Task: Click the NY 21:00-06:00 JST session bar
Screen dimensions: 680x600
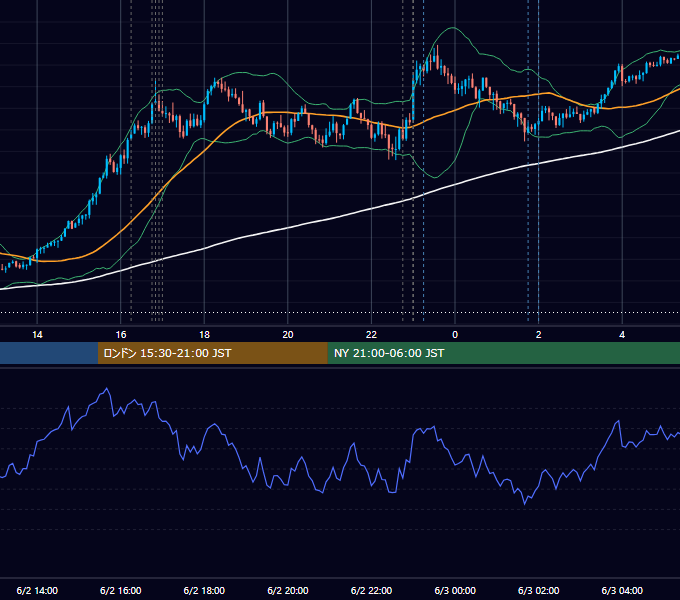Action: coord(503,353)
